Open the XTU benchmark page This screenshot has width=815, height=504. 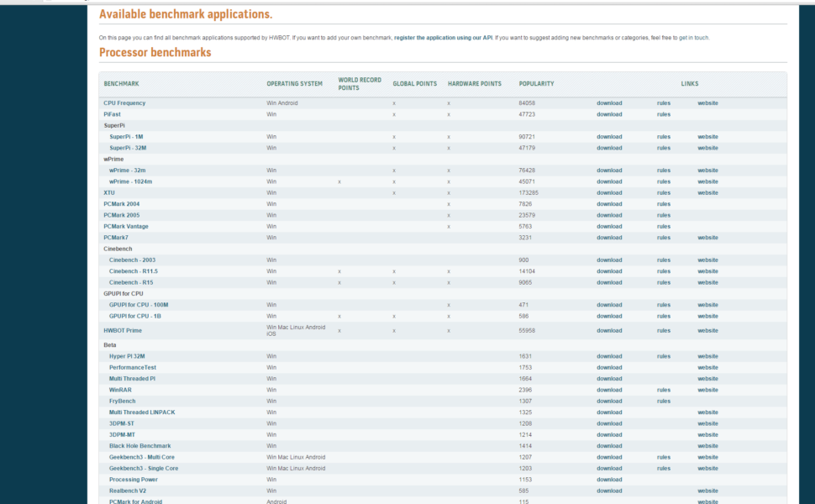[109, 192]
